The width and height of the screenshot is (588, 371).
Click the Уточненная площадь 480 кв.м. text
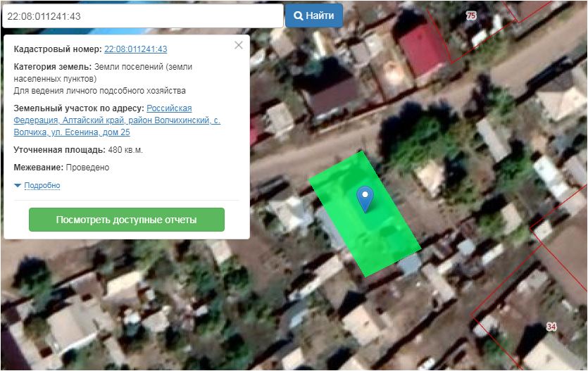[x=78, y=150]
